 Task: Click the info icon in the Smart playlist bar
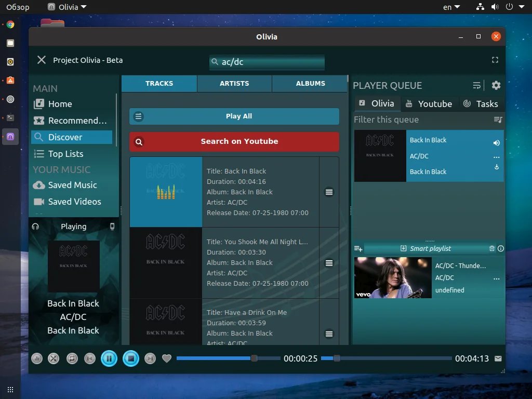pyautogui.click(x=500, y=248)
